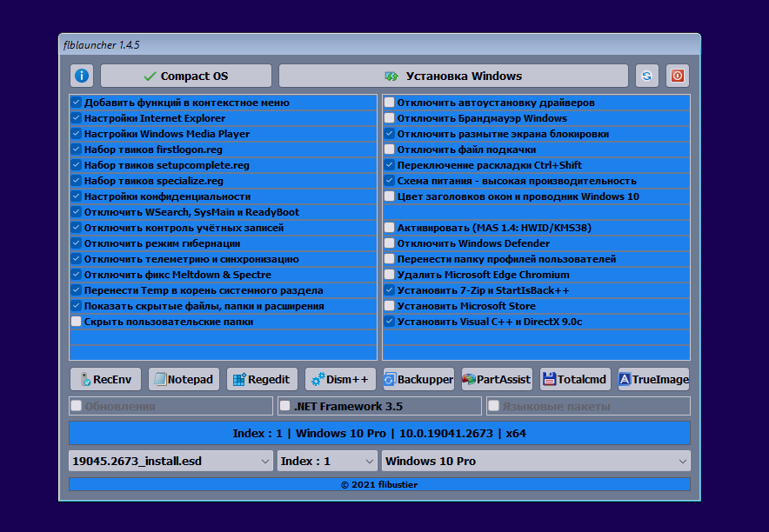This screenshot has width=769, height=532.
Task: Toggle Отключить телеметрию и синхронизацию
Action: pos(76,259)
